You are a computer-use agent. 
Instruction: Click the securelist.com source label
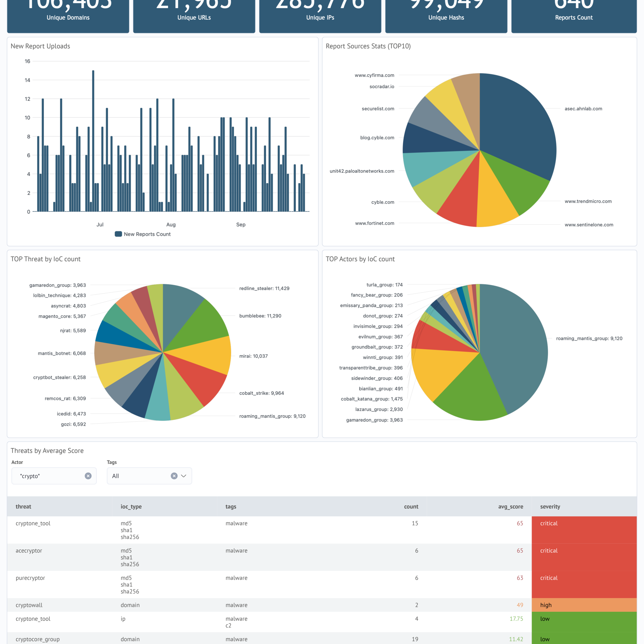(378, 108)
